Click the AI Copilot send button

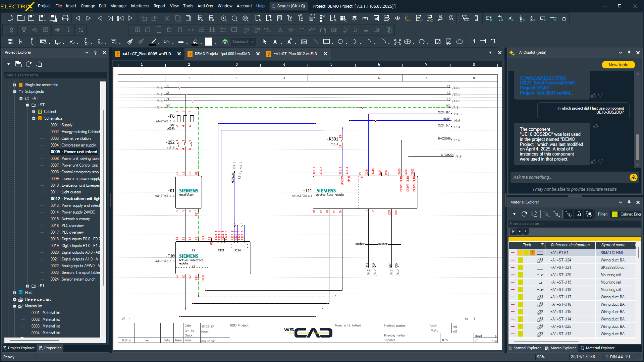point(633,177)
